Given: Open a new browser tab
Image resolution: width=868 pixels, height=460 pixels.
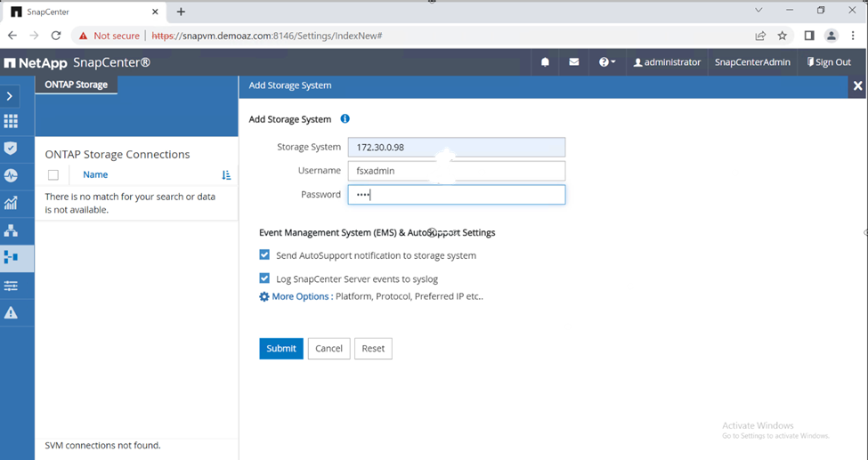Looking at the screenshot, I should (181, 12).
